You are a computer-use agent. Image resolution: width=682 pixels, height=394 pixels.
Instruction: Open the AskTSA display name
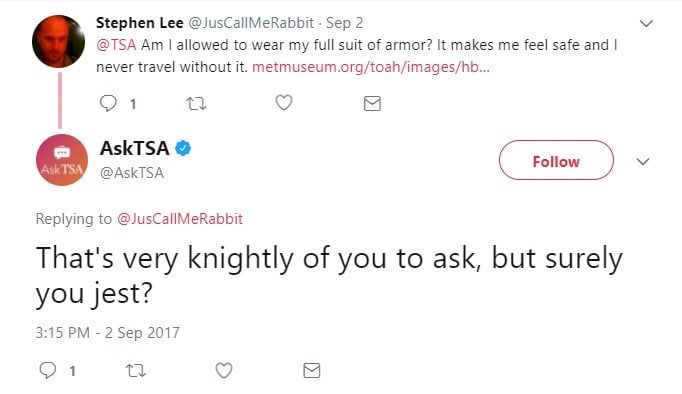click(x=134, y=148)
